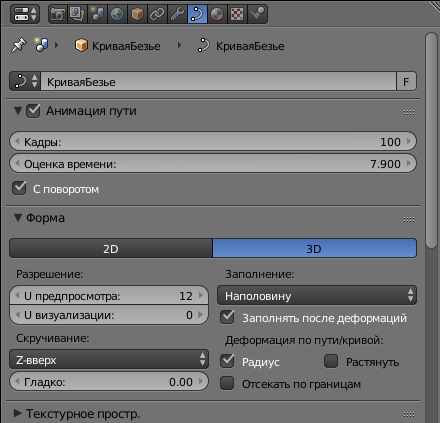440x423 pixels.
Task: Click the arrow after the scene breadcrumb icon
Action: [57, 45]
